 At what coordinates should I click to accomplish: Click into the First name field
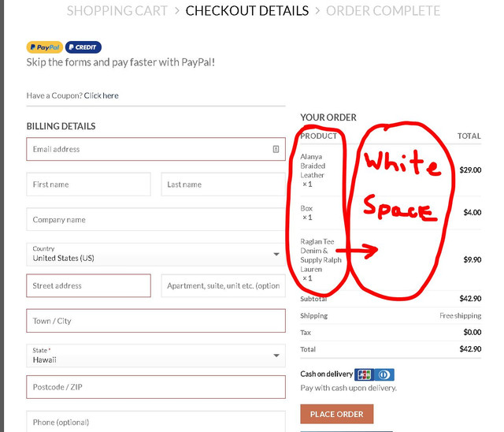tap(88, 184)
